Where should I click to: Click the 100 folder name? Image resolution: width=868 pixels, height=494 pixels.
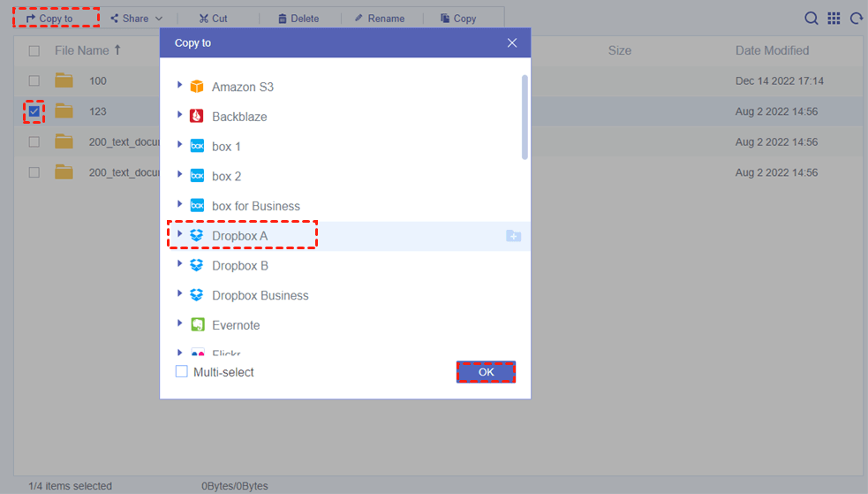click(97, 80)
